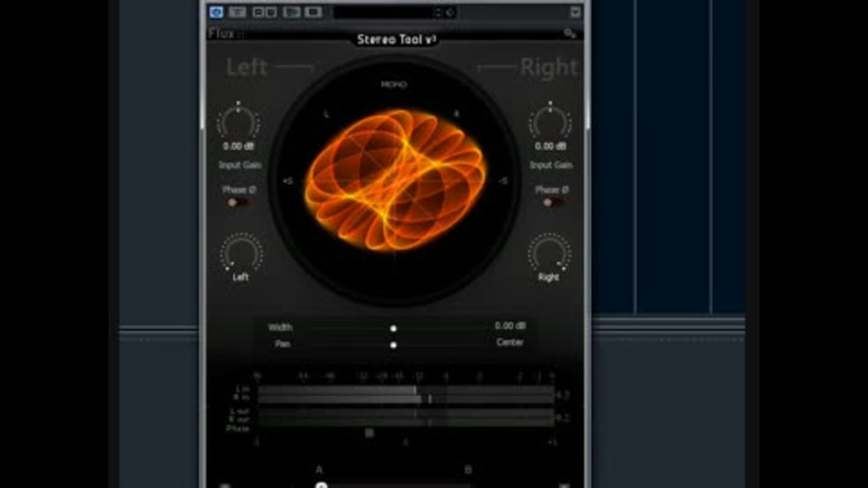Click the R in level meter
Viewport: 868px width, 488px height.
pyautogui.click(x=406, y=399)
